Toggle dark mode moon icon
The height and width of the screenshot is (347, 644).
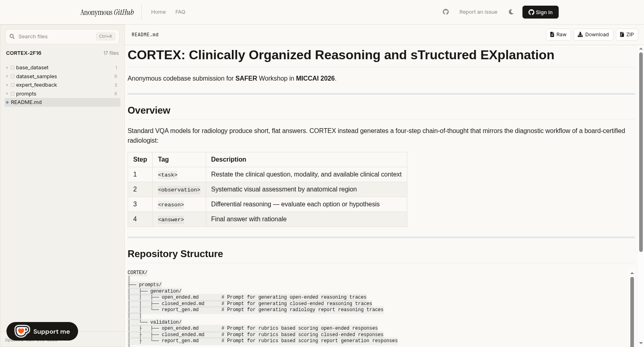click(x=511, y=12)
